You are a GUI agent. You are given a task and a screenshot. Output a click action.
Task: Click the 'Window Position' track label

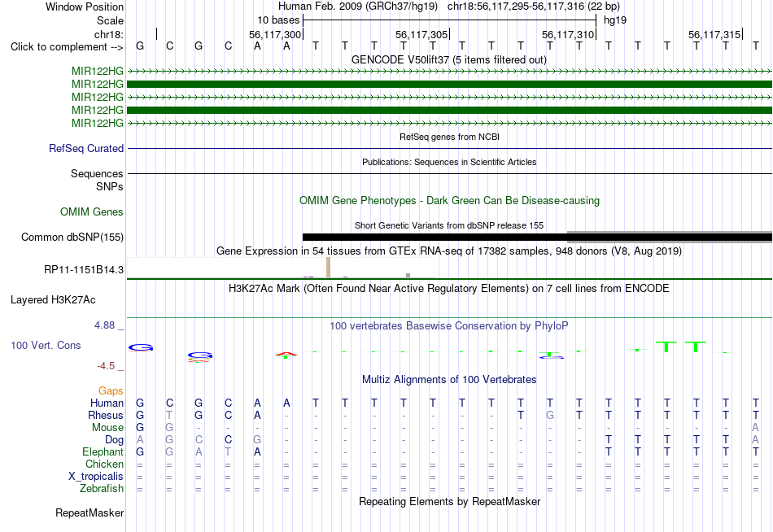(x=85, y=7)
